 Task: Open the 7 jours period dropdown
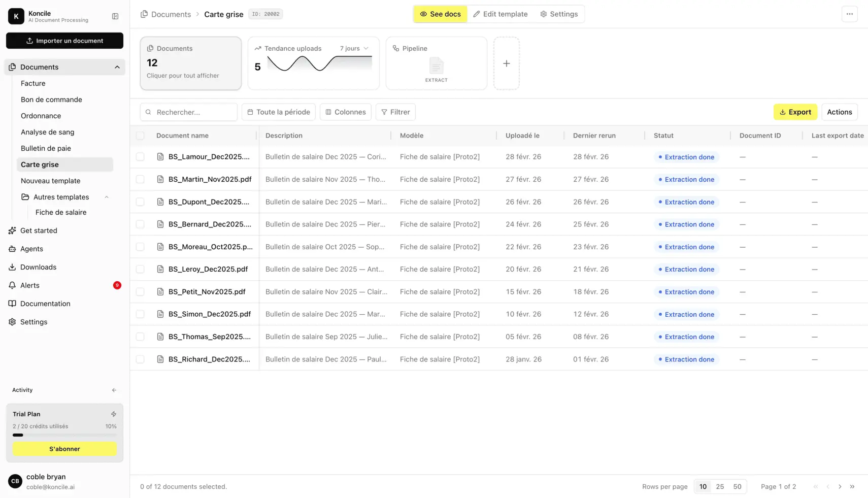coord(353,48)
